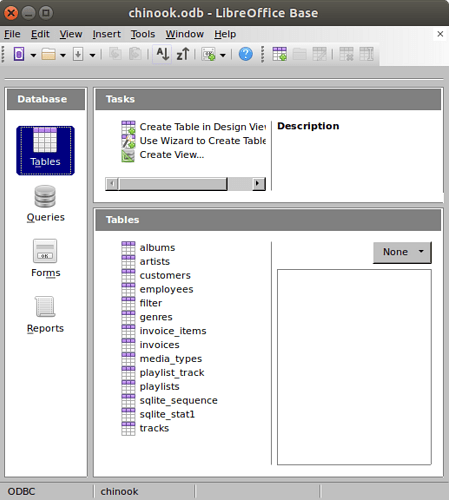Screen dimensions: 449x500
Task: Close the document with menubar X
Action: [x=440, y=34]
